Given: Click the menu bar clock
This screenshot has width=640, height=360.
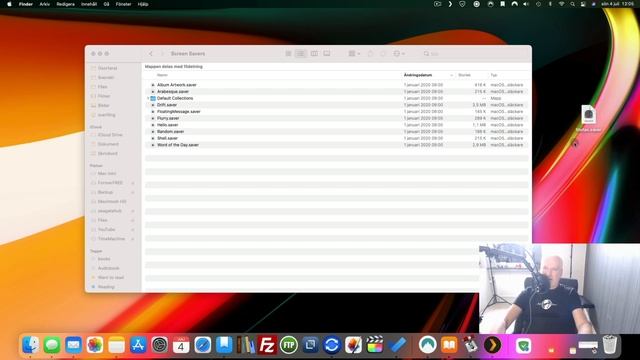Looking at the screenshot, I should [618, 4].
